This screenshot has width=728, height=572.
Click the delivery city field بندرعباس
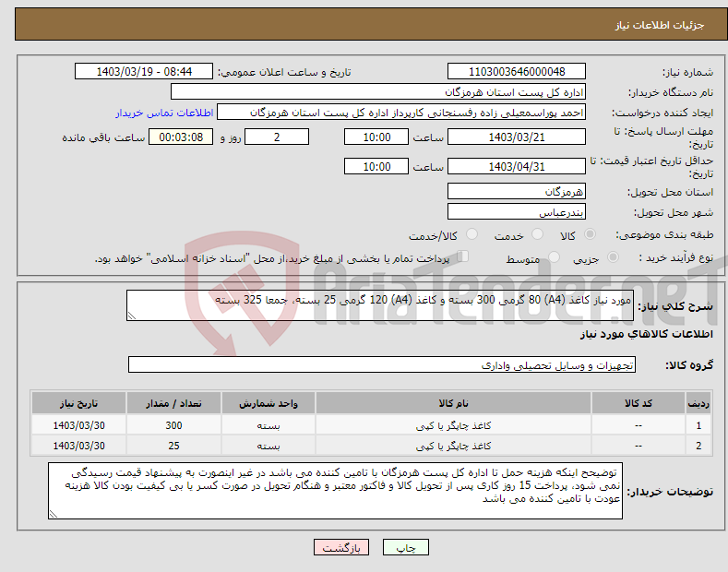pos(517,211)
